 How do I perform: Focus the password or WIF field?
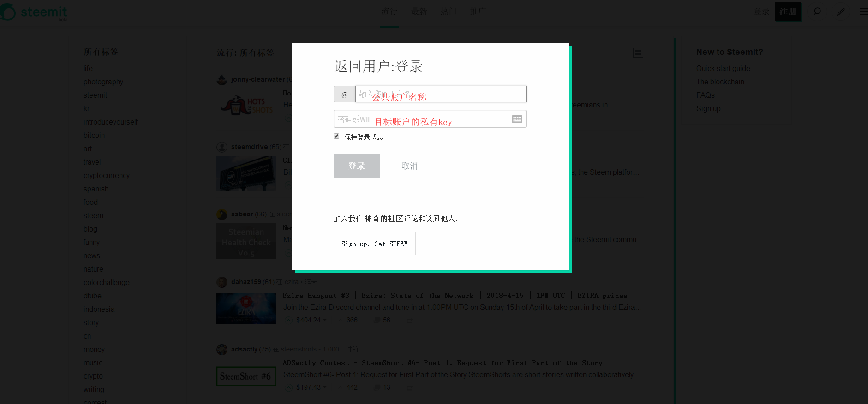pyautogui.click(x=430, y=119)
